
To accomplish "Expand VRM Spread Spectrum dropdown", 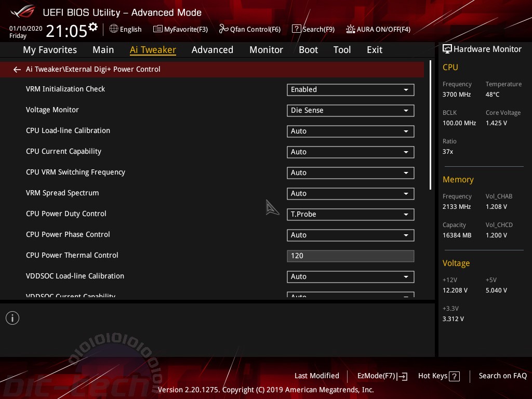I will (351, 193).
